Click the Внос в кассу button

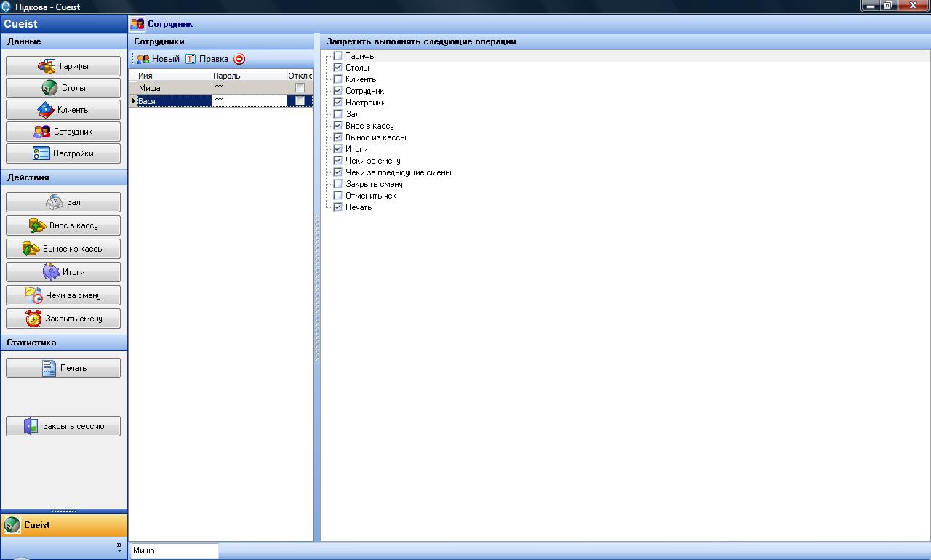63,225
